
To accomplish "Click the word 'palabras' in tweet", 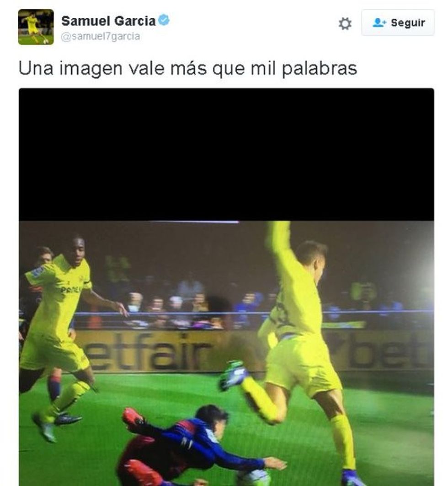I will tap(319, 69).
